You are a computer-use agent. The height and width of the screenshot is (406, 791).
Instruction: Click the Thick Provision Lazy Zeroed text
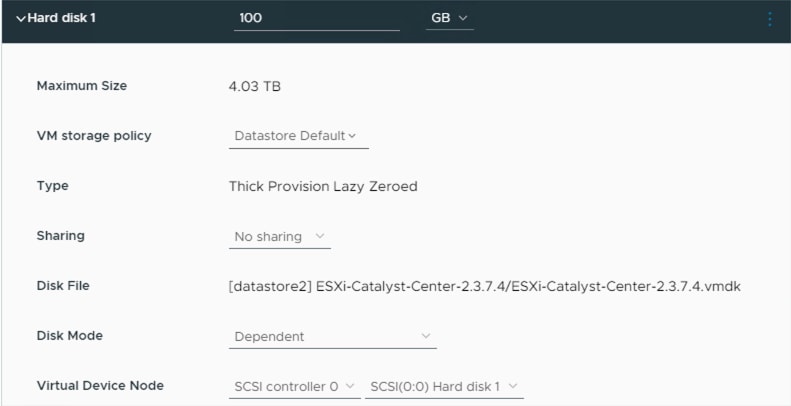pyautogui.click(x=323, y=187)
